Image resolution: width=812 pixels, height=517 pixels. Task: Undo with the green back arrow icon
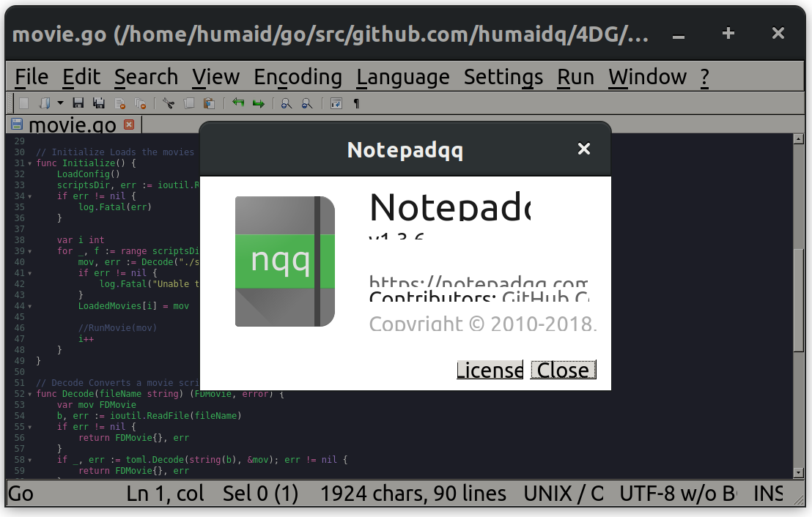coord(237,103)
